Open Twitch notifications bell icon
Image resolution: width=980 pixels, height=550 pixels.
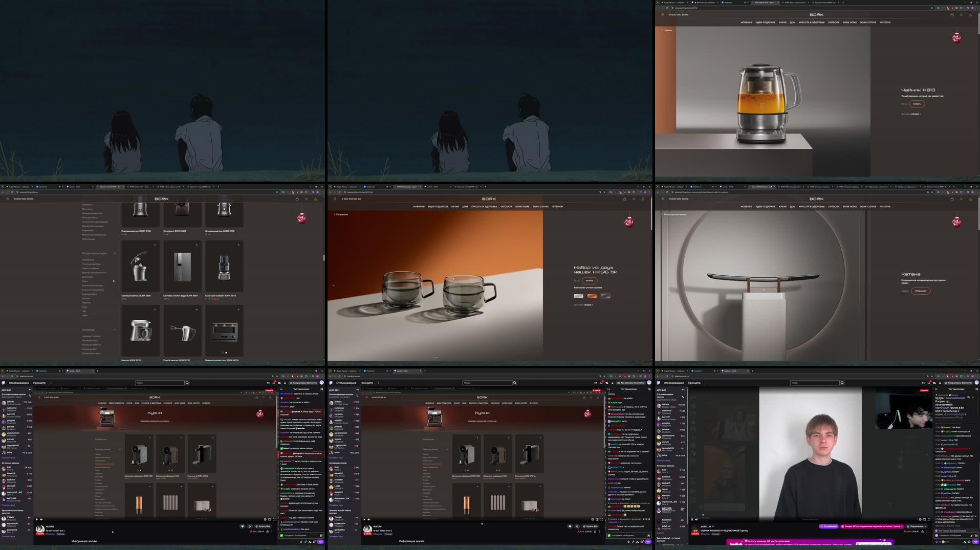coord(929,382)
